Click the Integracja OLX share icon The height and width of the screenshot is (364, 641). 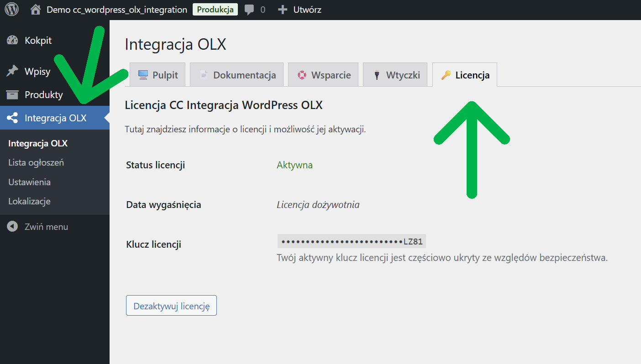pyautogui.click(x=12, y=118)
